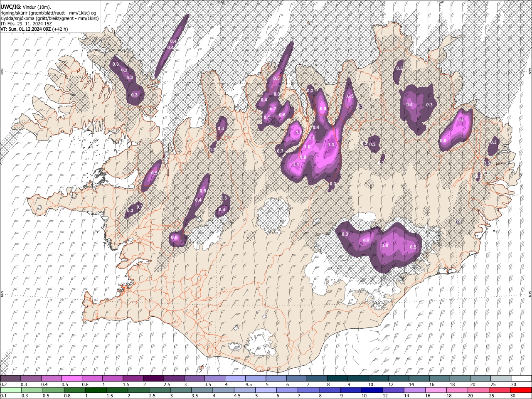
Task: Select the bright red 30 rain scale swatch
Action: (x=521, y=390)
